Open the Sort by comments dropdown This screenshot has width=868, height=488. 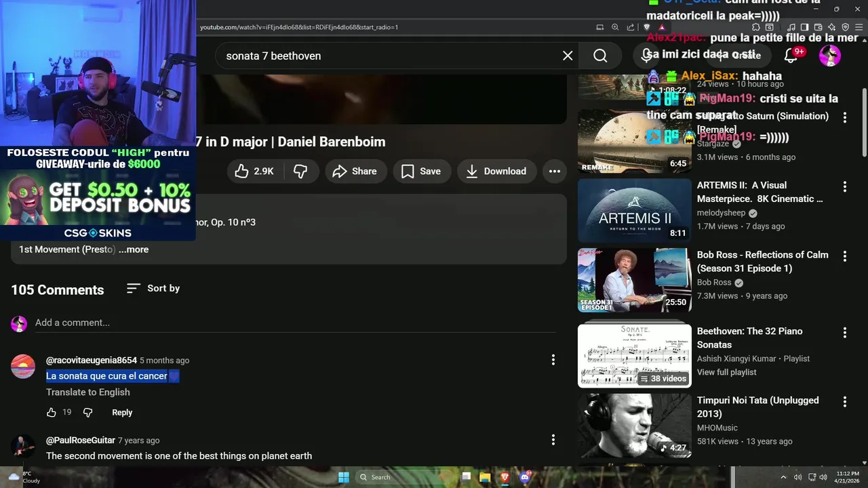(x=153, y=289)
